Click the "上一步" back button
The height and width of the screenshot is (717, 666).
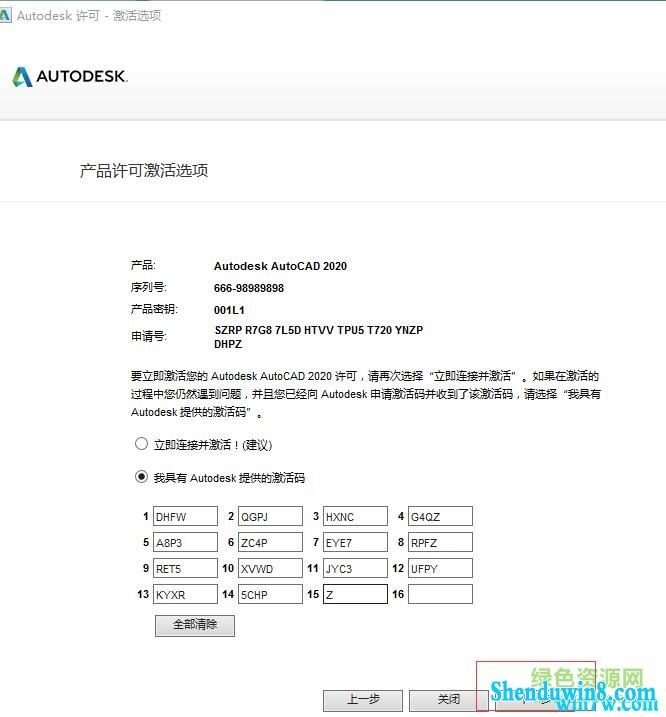pos(363,701)
